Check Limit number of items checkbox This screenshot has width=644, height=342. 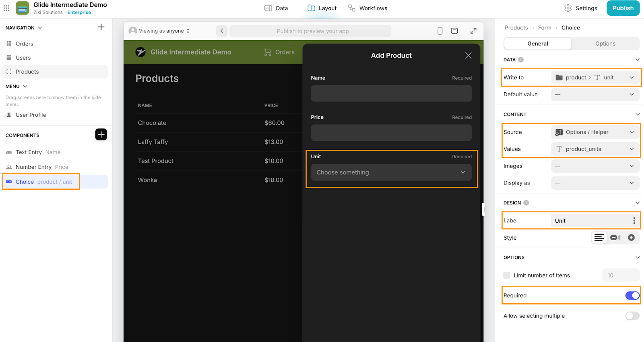507,276
